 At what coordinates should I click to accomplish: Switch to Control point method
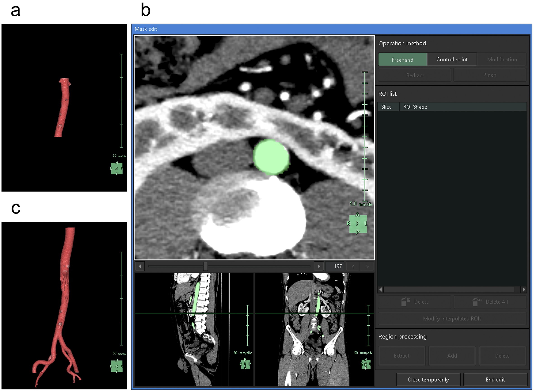click(x=452, y=60)
